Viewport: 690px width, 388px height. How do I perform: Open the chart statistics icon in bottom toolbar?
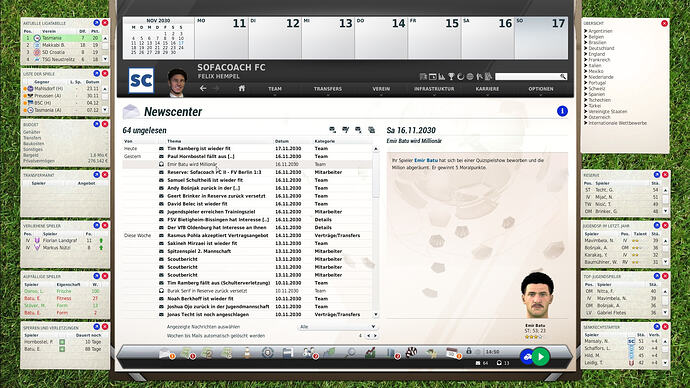coord(371,353)
